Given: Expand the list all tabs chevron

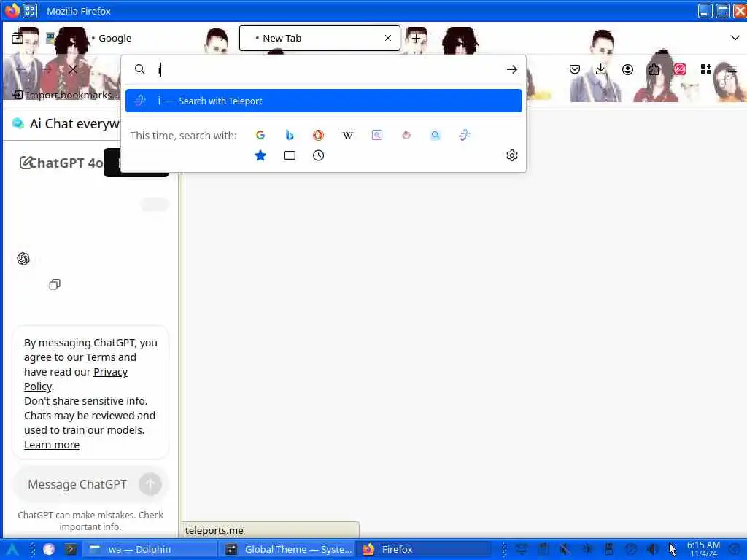Looking at the screenshot, I should coord(735,38).
